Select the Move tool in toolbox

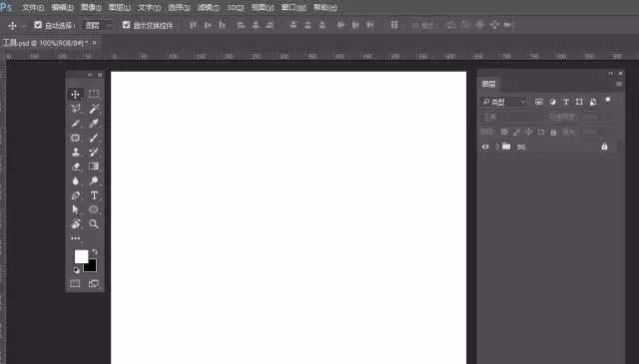point(76,95)
